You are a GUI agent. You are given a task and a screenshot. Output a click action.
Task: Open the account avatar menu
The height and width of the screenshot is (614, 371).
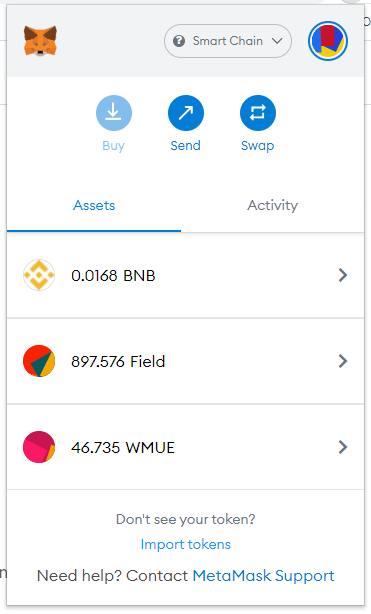pos(328,41)
